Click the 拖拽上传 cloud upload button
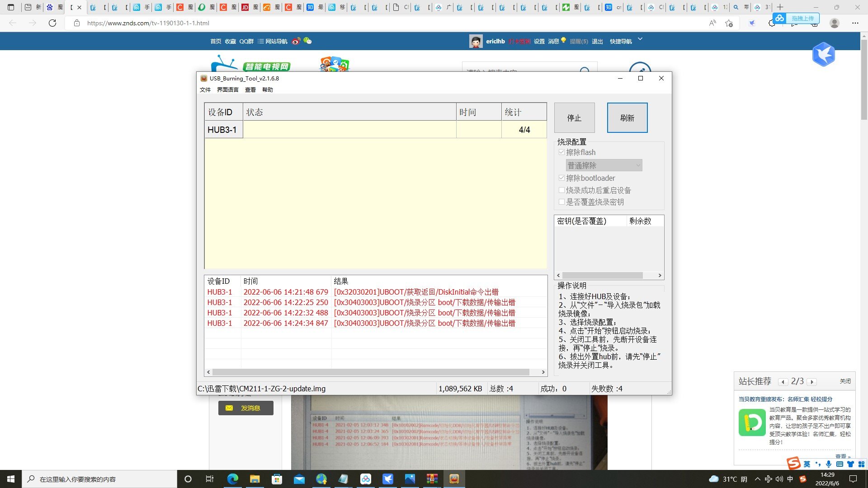This screenshot has width=868, height=488. tap(796, 18)
